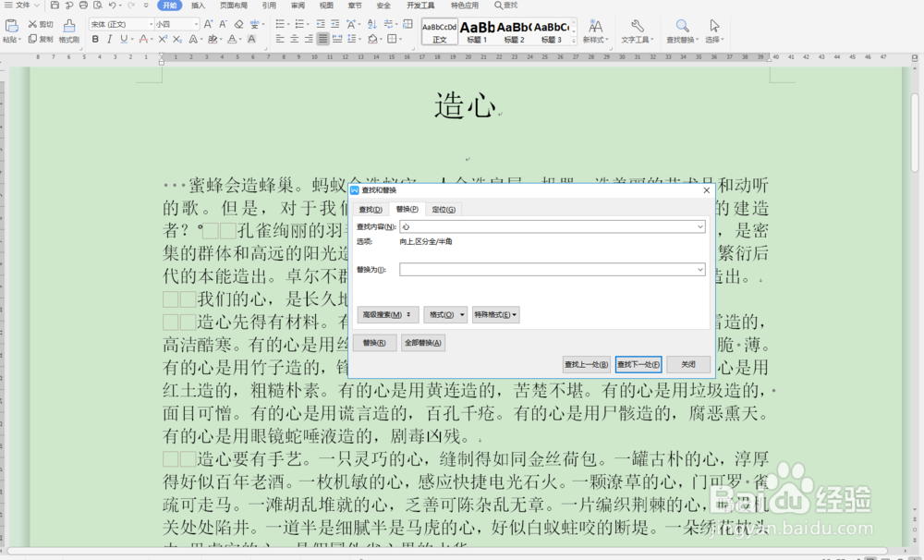Align paragraph right

coord(309,39)
